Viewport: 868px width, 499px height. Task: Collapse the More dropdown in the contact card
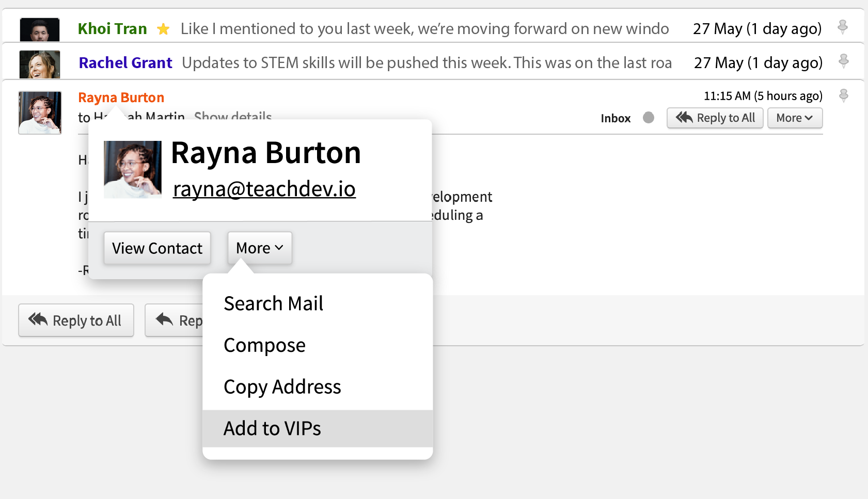[x=260, y=248]
